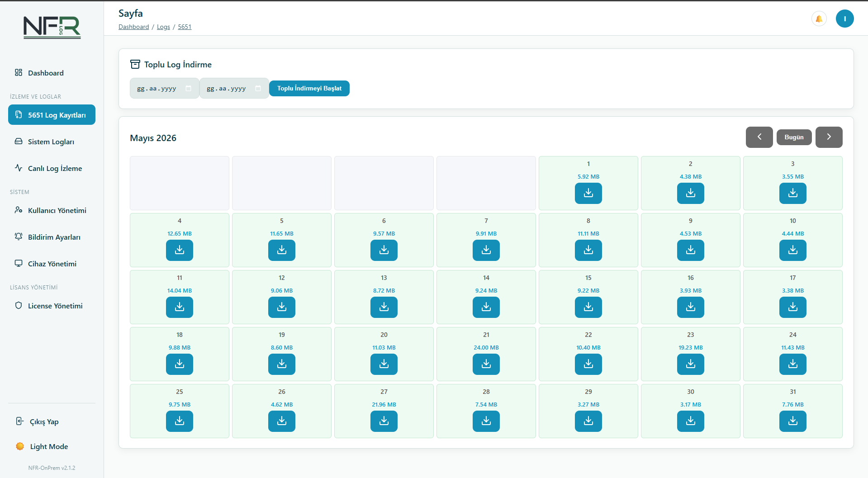
Task: Download day 28 log (7.54 MB)
Action: (x=486, y=421)
